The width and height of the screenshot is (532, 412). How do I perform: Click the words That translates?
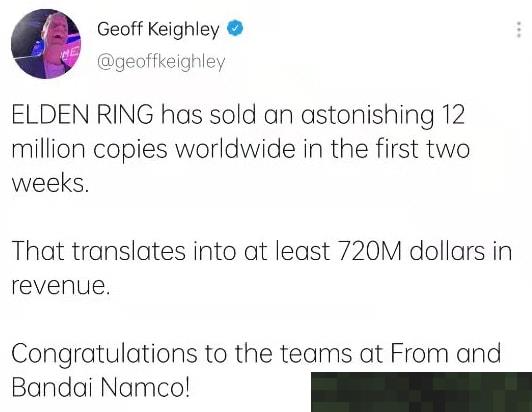click(x=99, y=251)
